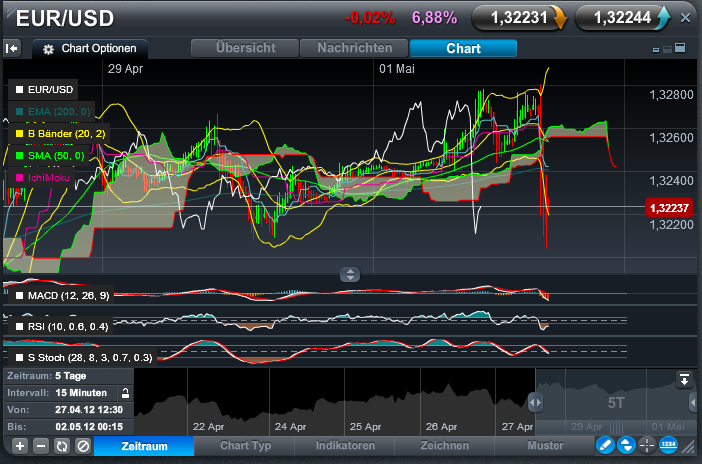Edit the Bis date 02.05.12 00:15

pos(89,427)
